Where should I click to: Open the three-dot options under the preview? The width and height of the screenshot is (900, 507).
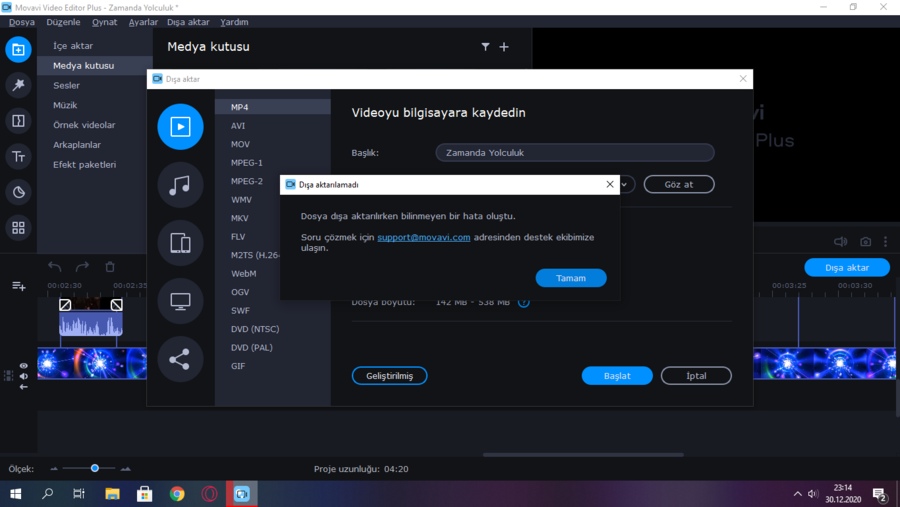tap(886, 242)
